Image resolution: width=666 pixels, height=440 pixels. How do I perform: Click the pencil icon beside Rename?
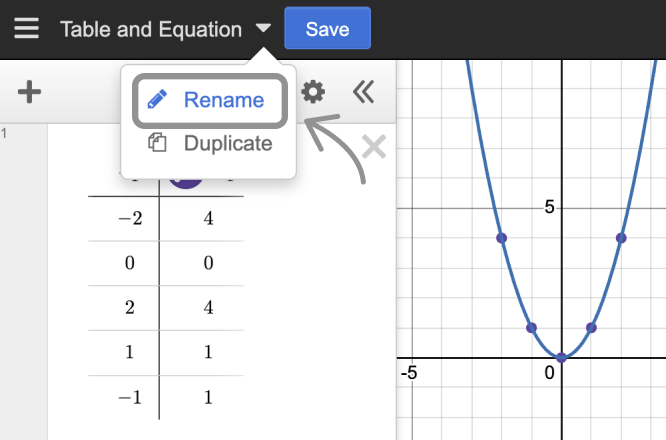pos(157,100)
